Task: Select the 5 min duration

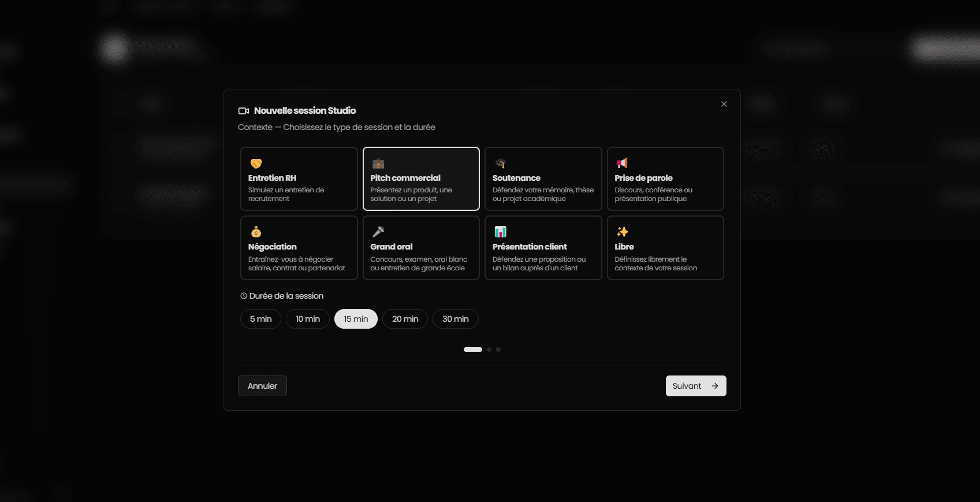Action: (x=260, y=319)
